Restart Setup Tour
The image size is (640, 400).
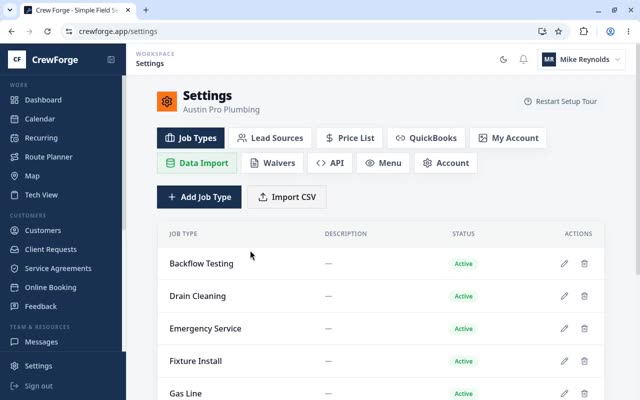coord(560,102)
